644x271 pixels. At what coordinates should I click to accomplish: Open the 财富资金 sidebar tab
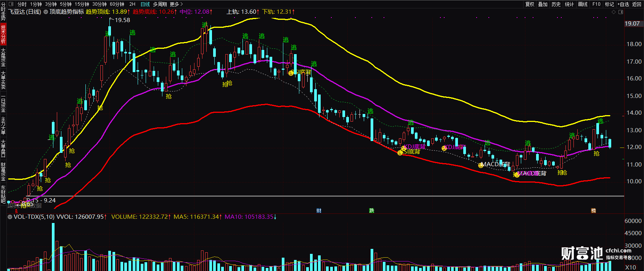(x=3, y=172)
